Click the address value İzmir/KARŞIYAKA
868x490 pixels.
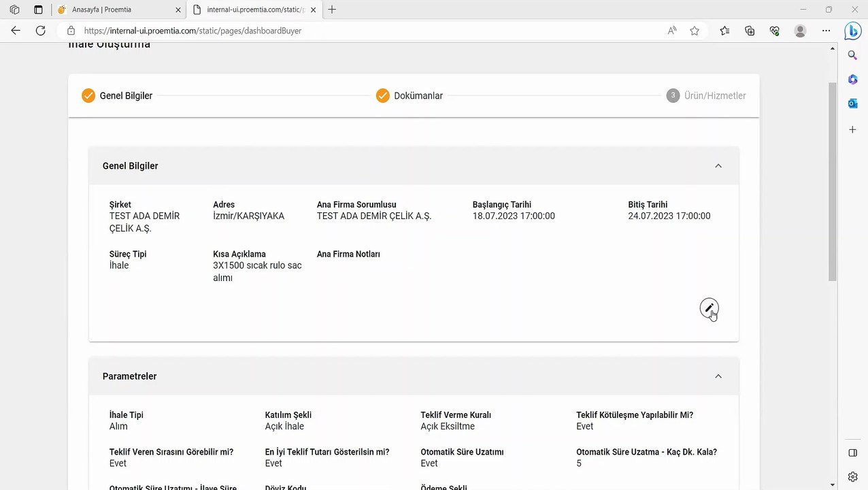tap(248, 216)
